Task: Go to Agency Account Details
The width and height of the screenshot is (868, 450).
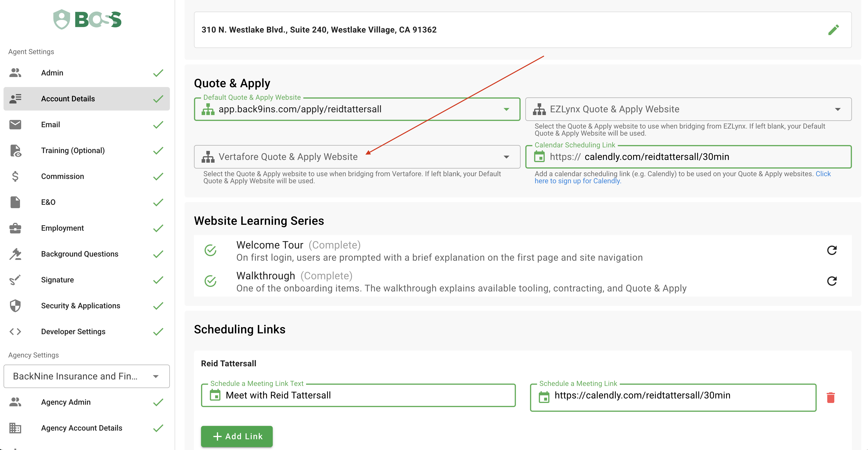Action: point(82,428)
